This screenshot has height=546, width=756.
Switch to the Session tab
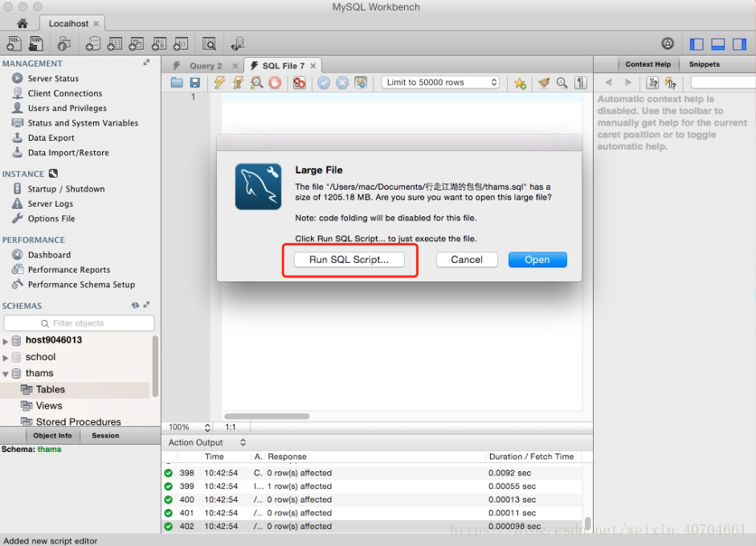pos(105,436)
